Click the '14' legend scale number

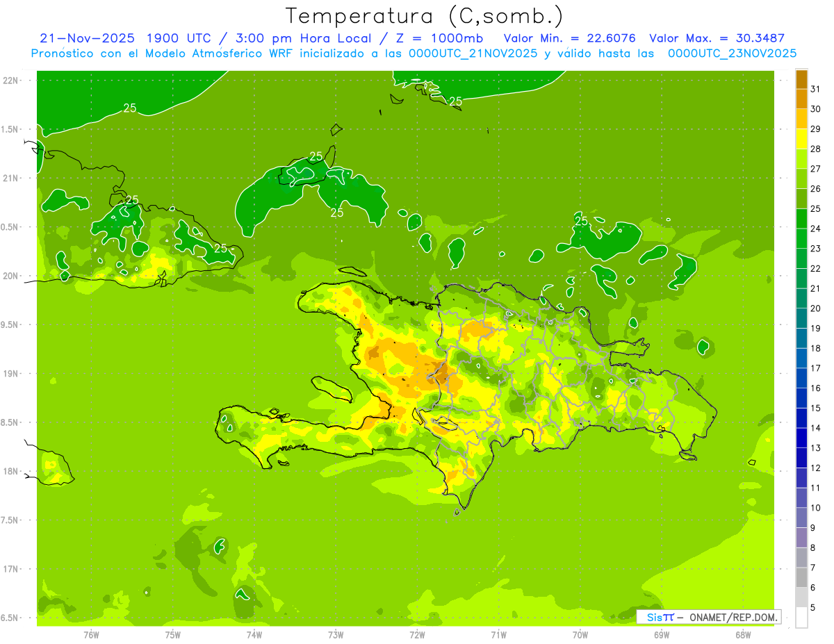[815, 428]
